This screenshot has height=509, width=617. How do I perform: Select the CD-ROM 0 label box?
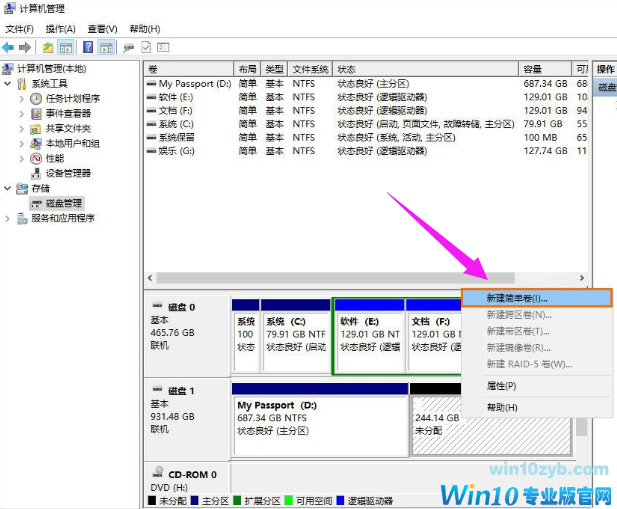click(x=187, y=480)
